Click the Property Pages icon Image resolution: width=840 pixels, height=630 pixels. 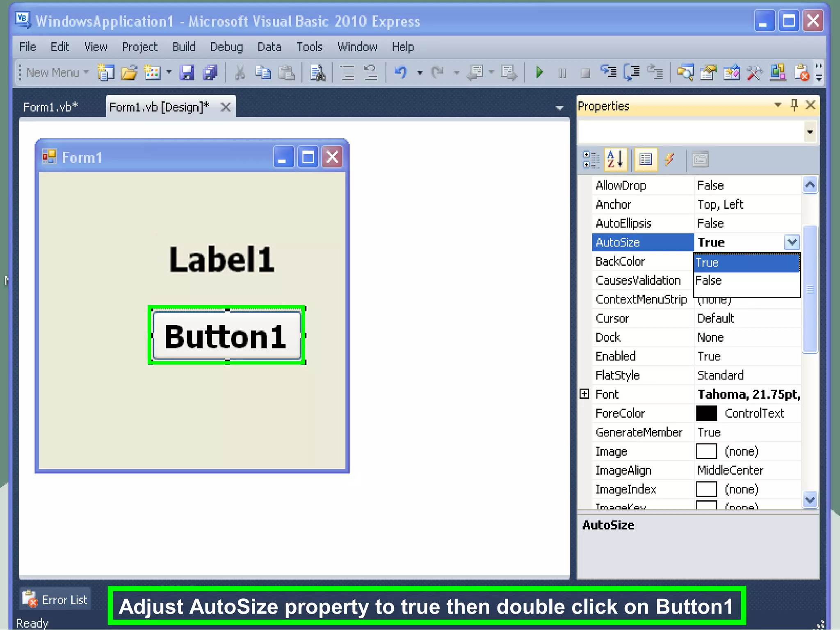700,160
